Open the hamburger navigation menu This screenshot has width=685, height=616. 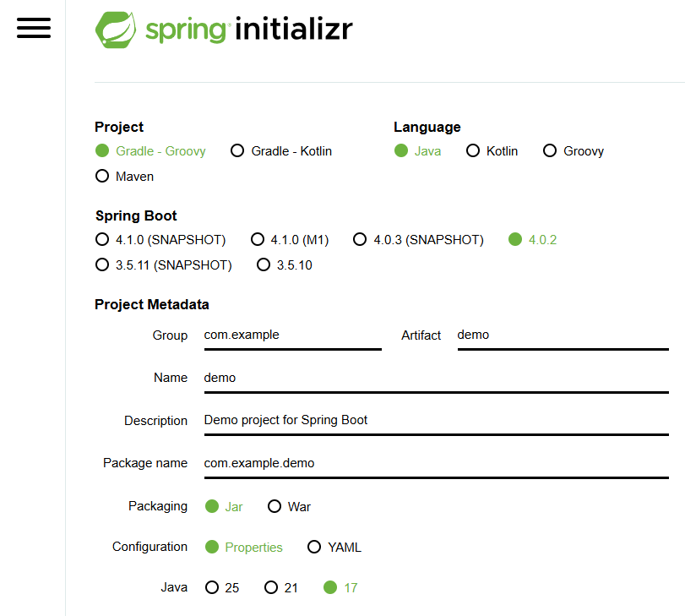pos(33,28)
